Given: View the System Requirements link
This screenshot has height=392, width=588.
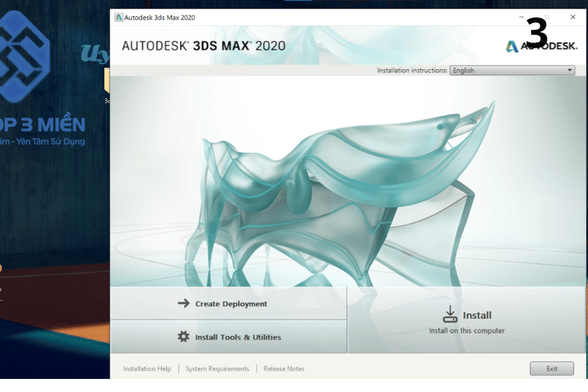Looking at the screenshot, I should [x=217, y=369].
